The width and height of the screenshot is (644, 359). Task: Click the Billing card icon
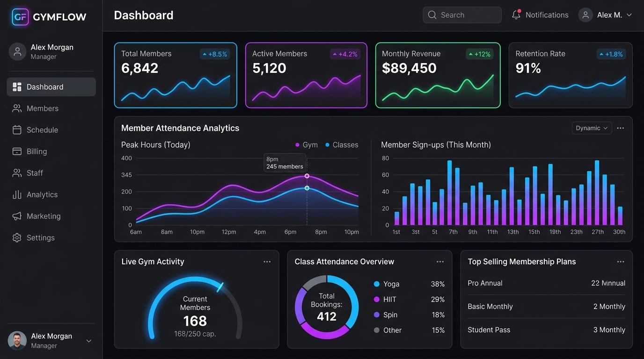17,151
